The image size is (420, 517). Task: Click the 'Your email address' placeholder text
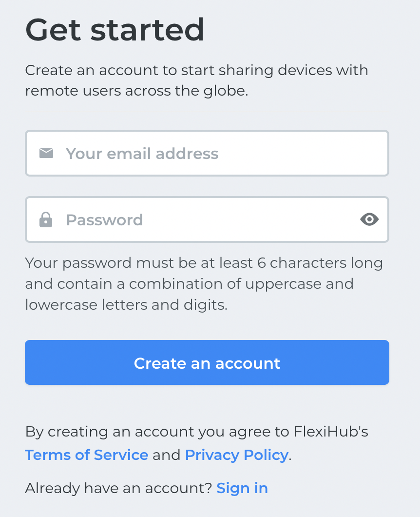[142, 154]
